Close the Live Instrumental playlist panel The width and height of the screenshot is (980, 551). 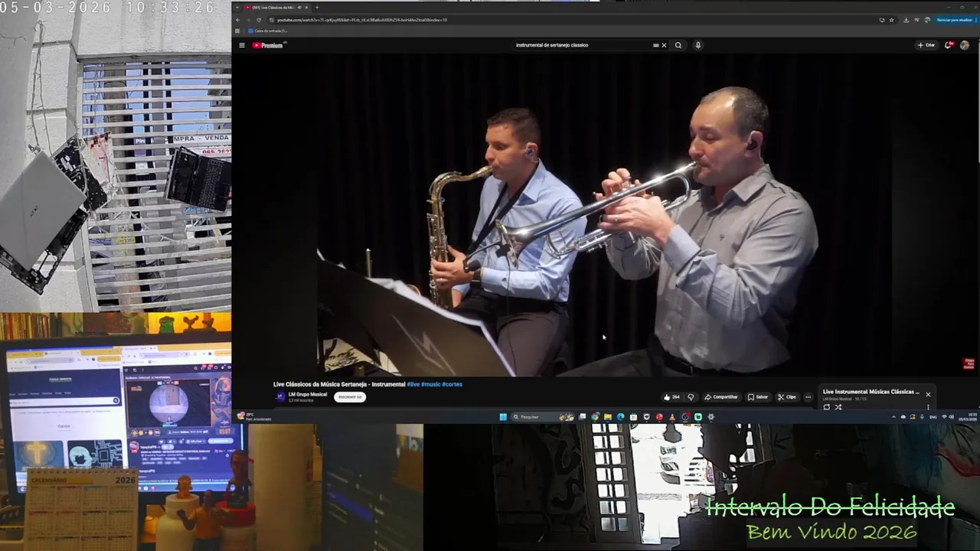tap(928, 395)
